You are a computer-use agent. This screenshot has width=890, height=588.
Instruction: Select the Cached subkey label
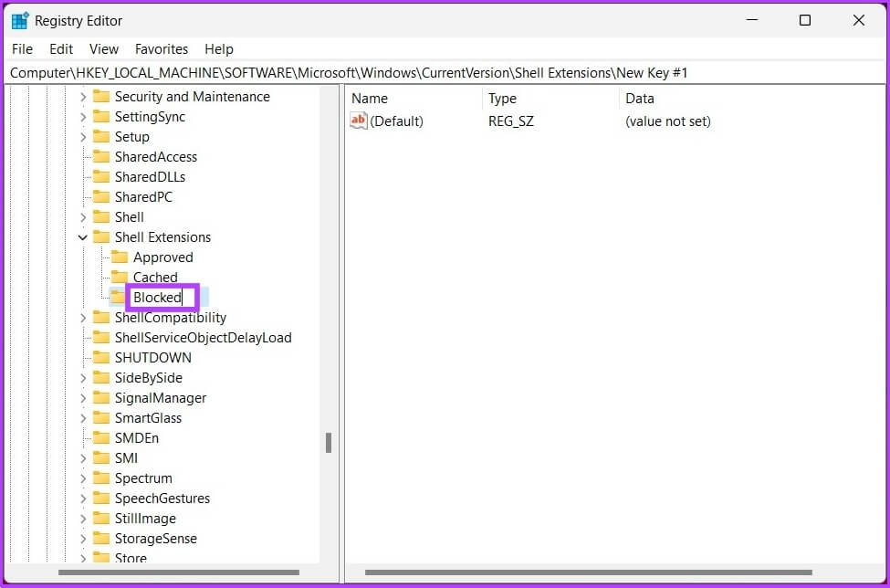[155, 278]
